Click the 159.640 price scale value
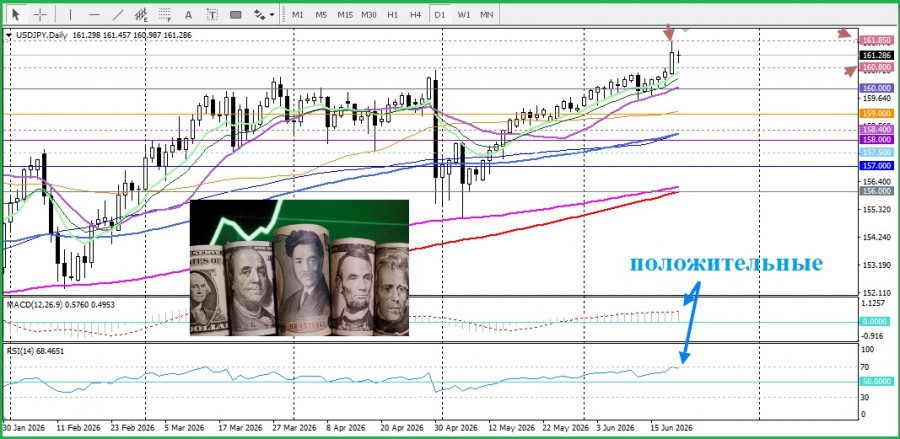Viewport: 900px width, 439px height. [876, 98]
